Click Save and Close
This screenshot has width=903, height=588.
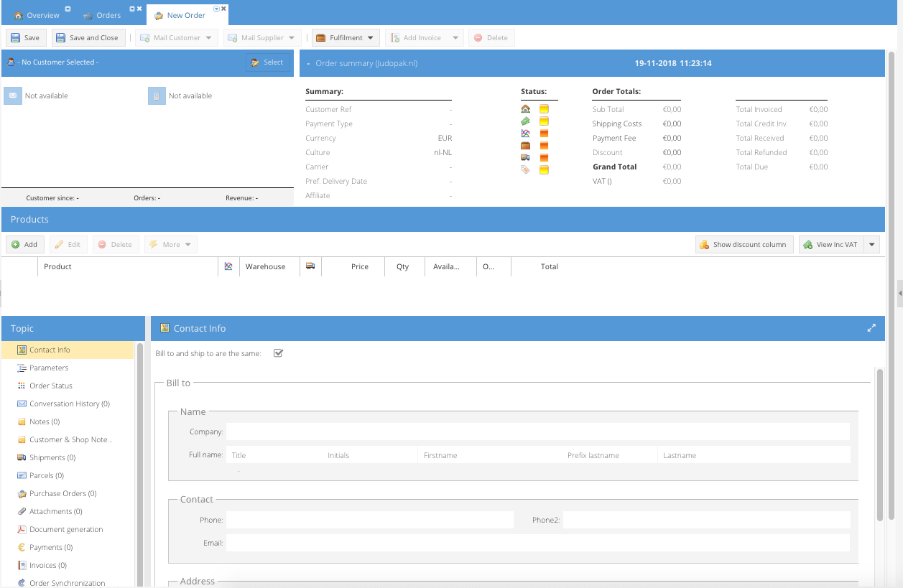tap(88, 38)
